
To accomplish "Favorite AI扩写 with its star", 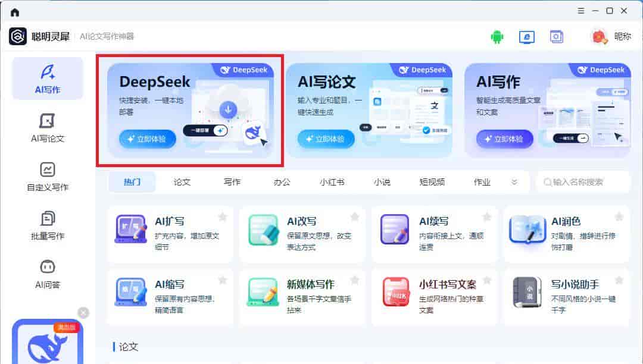I will click(223, 216).
